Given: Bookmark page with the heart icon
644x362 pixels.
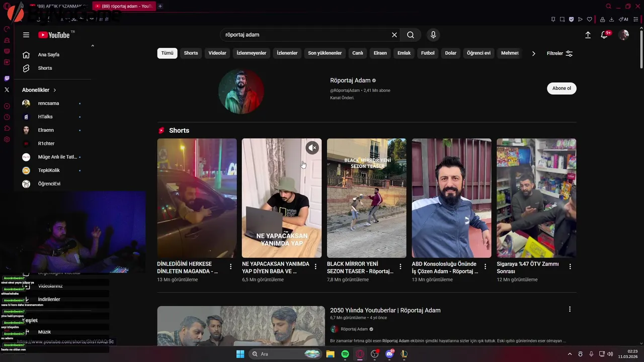Looking at the screenshot, I should click(589, 19).
